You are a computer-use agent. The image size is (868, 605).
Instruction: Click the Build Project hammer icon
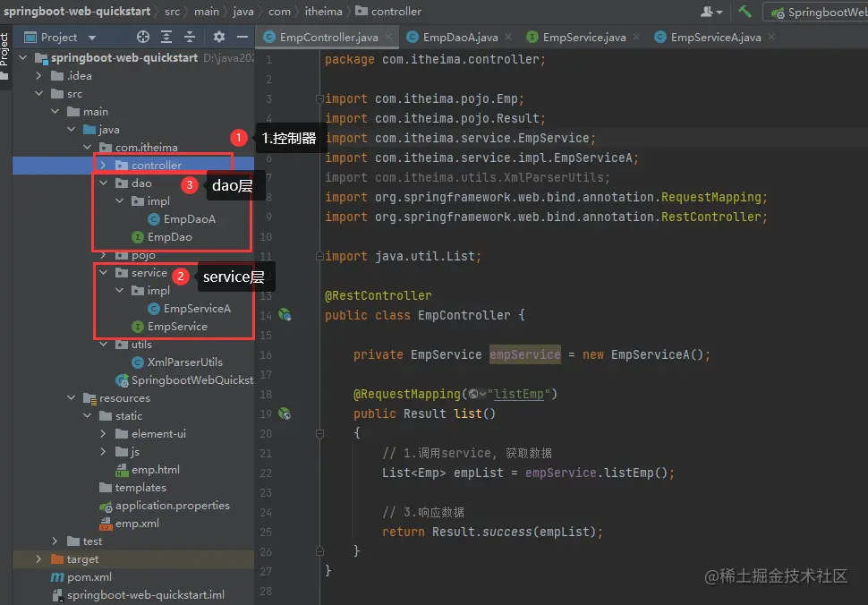(x=745, y=12)
